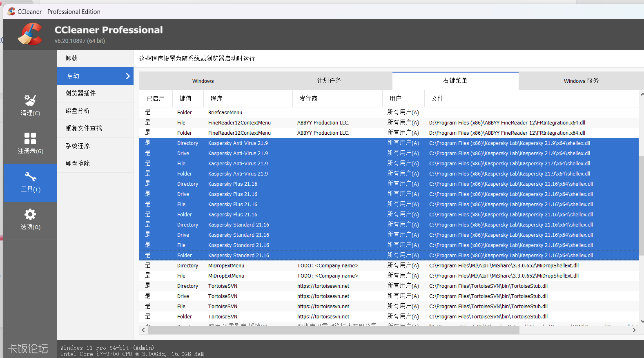Click the CCleaner logo in header
The width and height of the screenshot is (644, 358).
coord(30,34)
